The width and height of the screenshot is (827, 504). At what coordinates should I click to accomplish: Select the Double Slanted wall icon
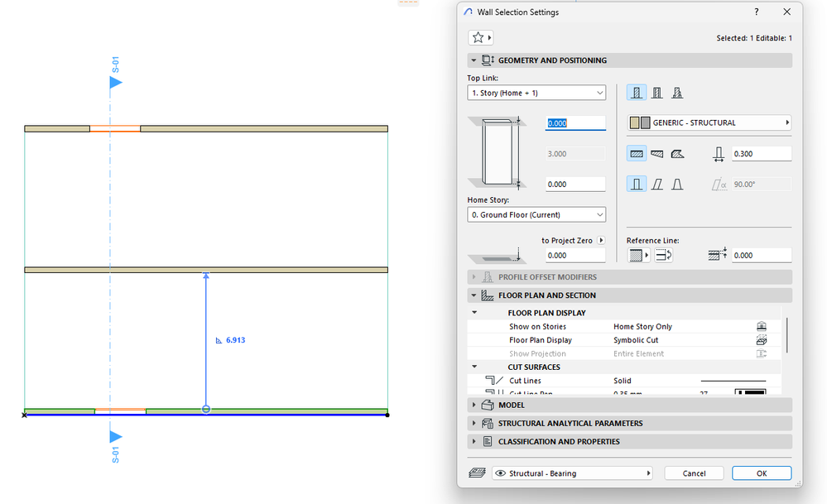point(677,184)
